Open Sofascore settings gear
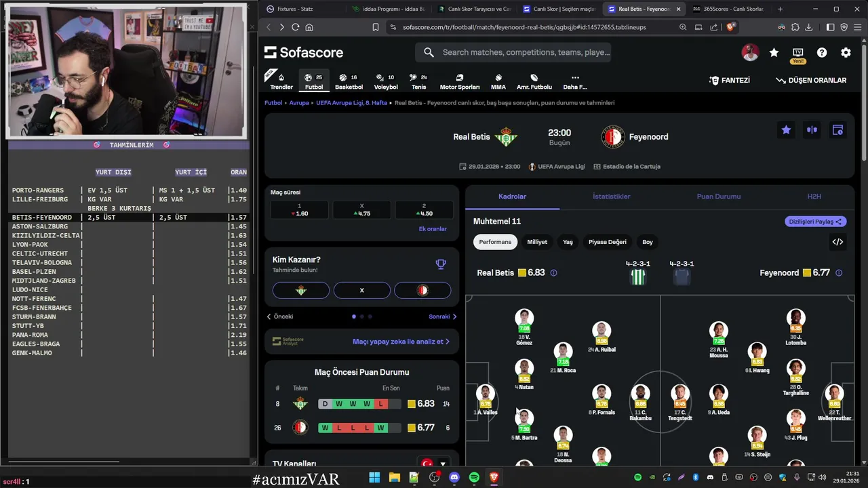The image size is (868, 488). coord(846,52)
